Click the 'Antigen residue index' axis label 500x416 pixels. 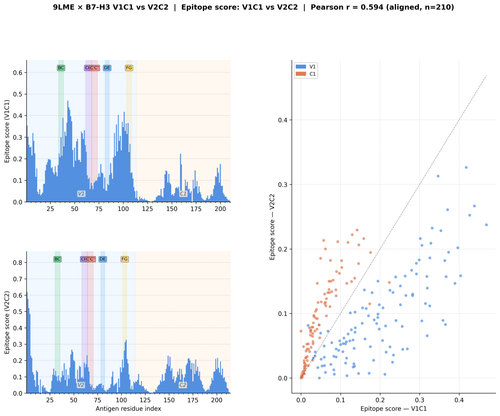pyautogui.click(x=128, y=409)
